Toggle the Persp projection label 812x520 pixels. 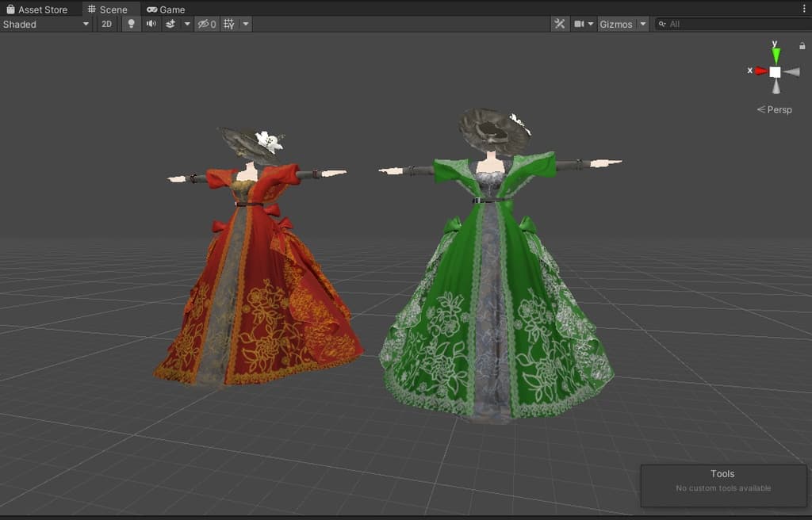coord(775,109)
